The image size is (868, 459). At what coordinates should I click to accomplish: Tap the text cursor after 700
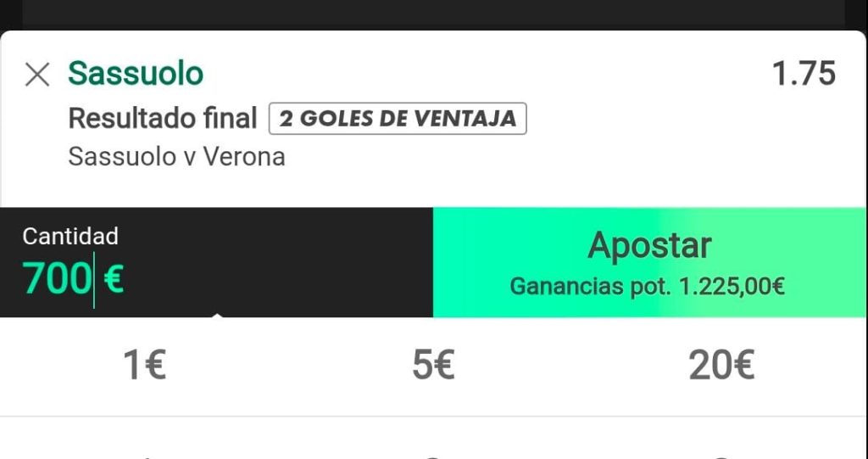94,279
